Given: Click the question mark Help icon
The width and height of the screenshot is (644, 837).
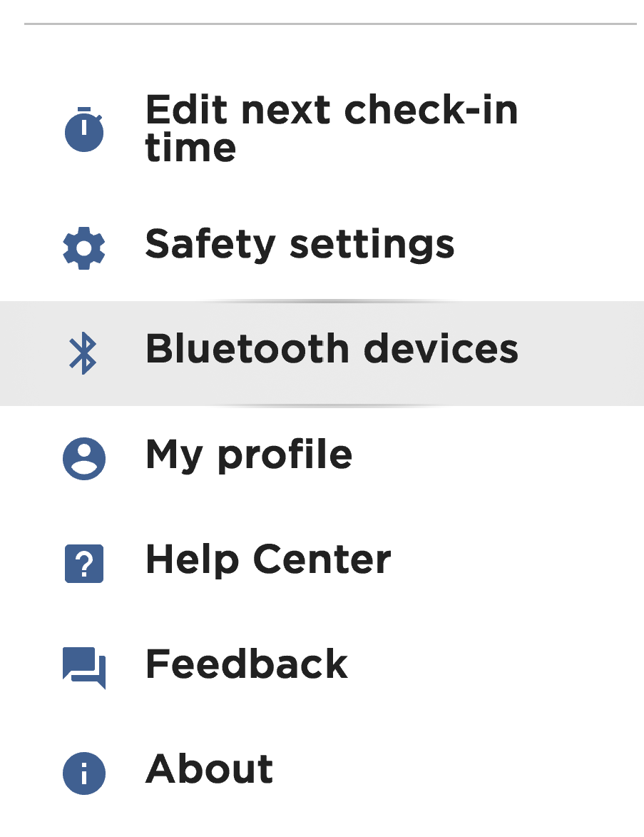Looking at the screenshot, I should (x=84, y=564).
